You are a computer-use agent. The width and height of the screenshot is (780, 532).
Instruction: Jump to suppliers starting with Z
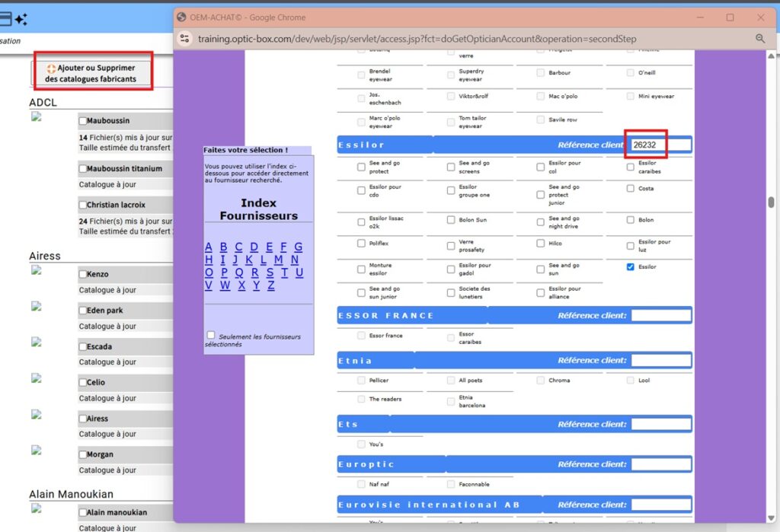[271, 285]
